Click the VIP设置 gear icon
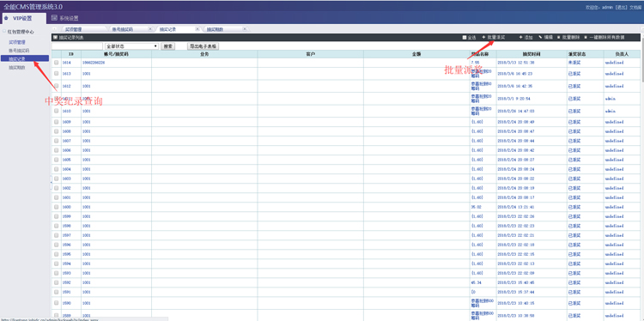The width and height of the screenshot is (644, 321). (x=6, y=18)
